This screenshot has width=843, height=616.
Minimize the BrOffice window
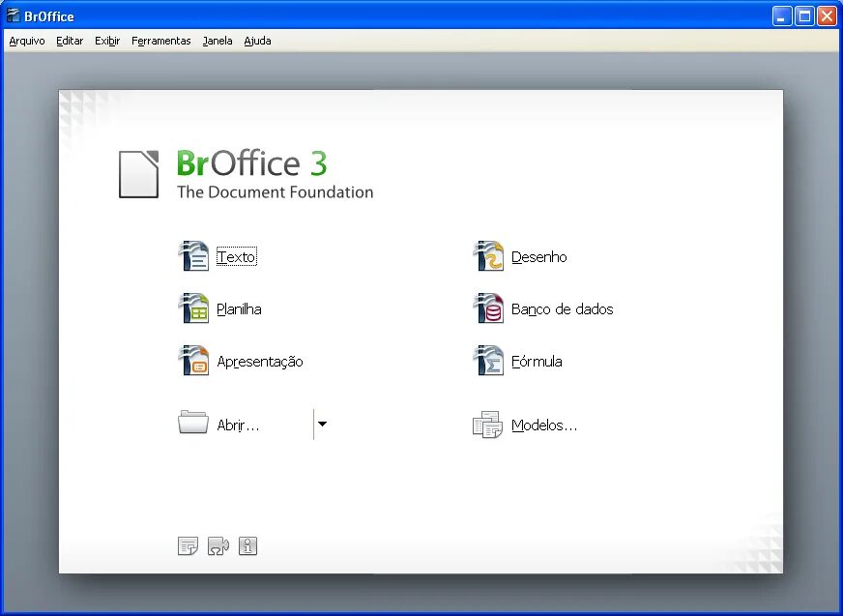[x=782, y=16]
